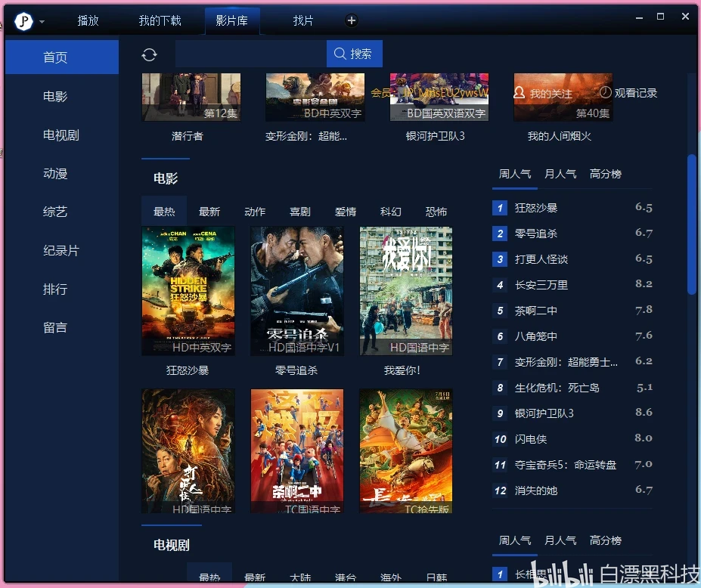Click the movie title 零号追杀 under its poster
This screenshot has height=588, width=701.
(296, 370)
